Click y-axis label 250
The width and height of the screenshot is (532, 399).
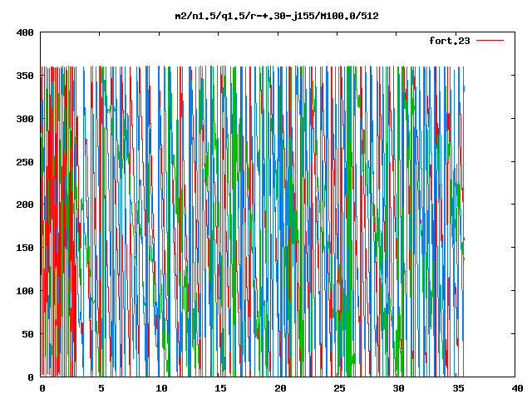tap(25, 162)
